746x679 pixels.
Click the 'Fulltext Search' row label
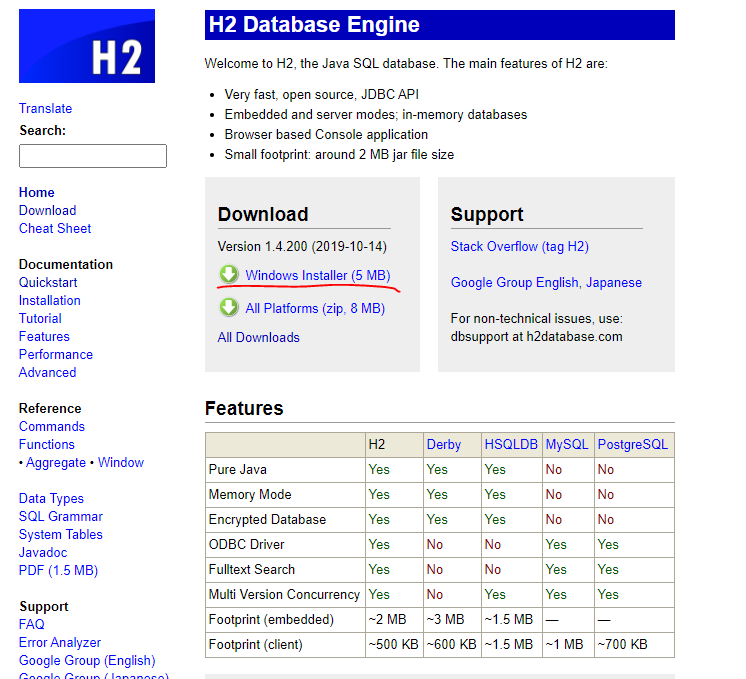click(x=252, y=570)
